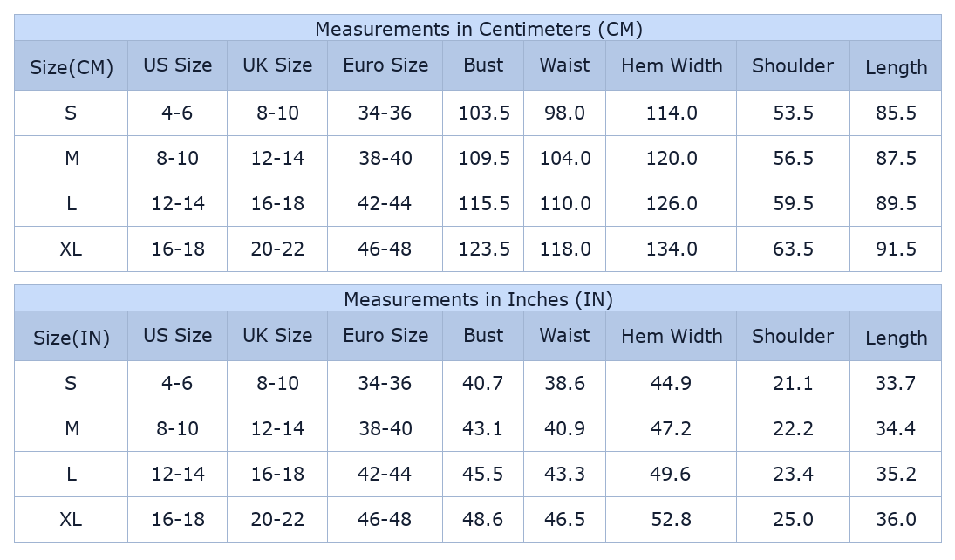Viewport: 955px width, 560px height.
Task: Select the length cell 91.5
Action: click(x=896, y=249)
